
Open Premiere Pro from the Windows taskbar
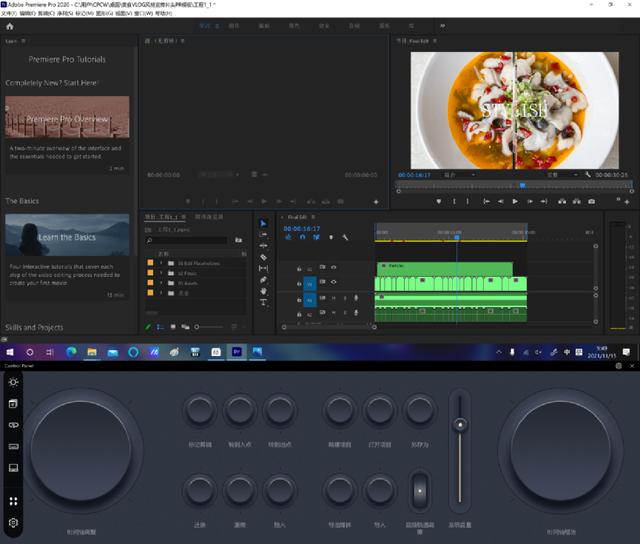[237, 352]
